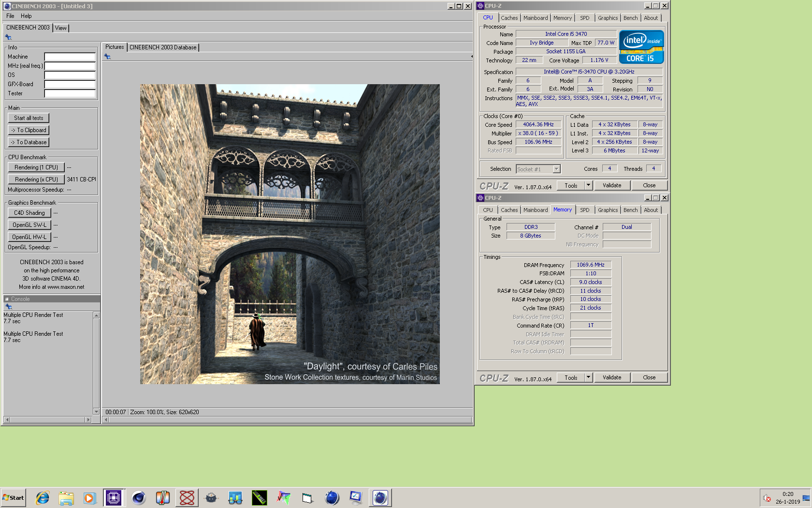812x508 pixels.
Task: Click Start all tests button
Action: [29, 118]
